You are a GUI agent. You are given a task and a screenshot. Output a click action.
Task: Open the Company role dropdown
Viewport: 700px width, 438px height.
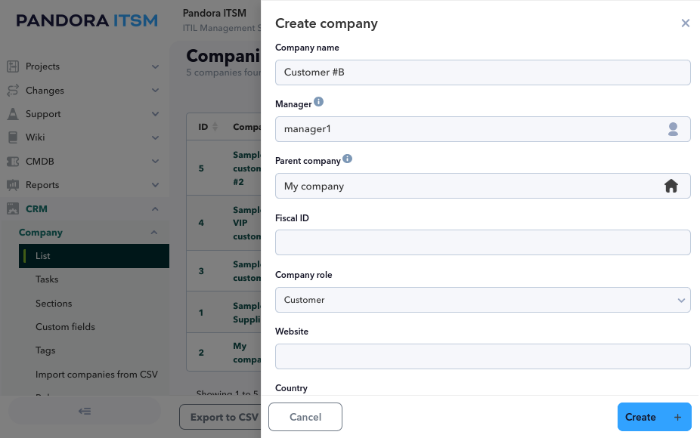(483, 300)
